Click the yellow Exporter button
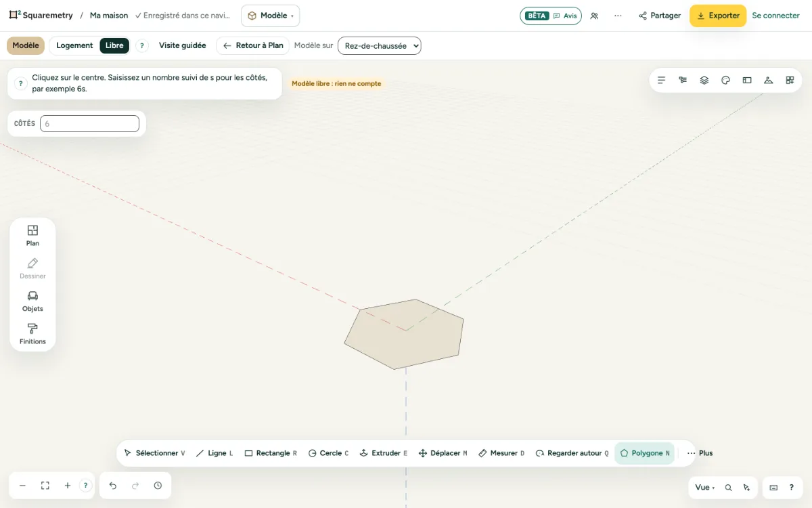This screenshot has height=508, width=812. tap(718, 16)
